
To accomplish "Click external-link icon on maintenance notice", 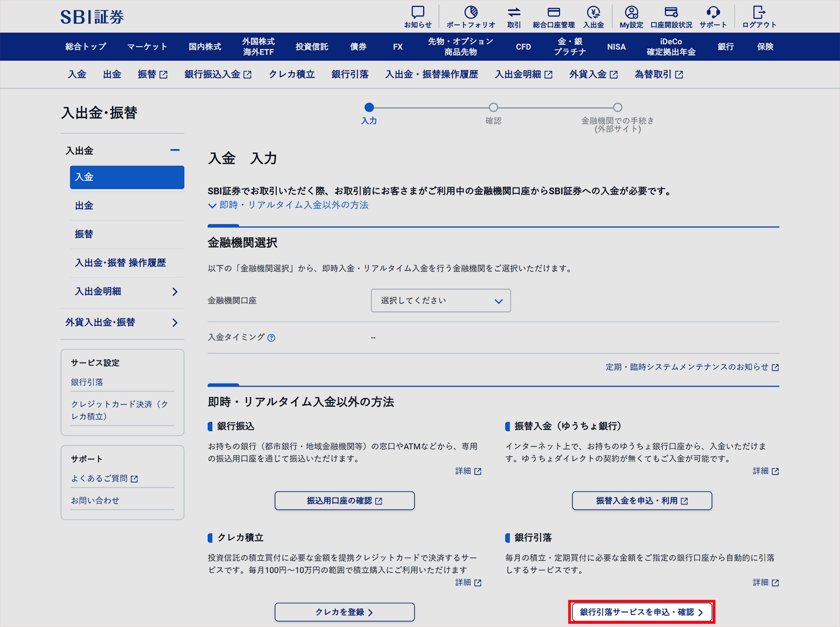I will [775, 367].
